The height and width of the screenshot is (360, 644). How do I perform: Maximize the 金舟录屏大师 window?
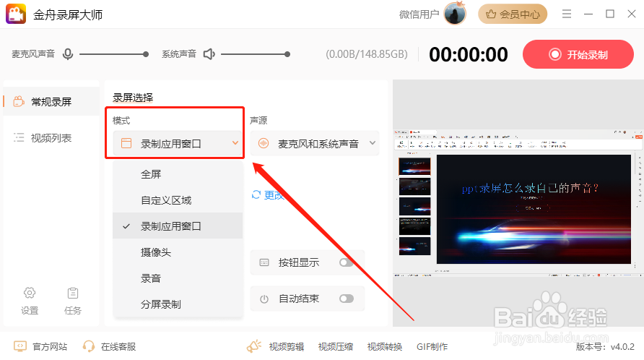click(610, 14)
